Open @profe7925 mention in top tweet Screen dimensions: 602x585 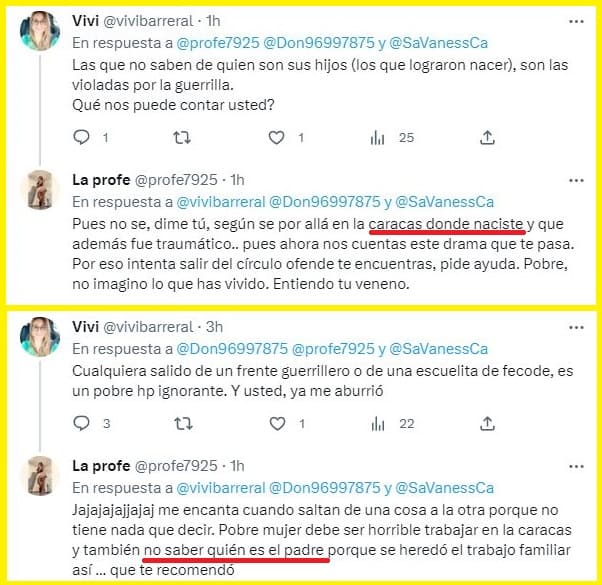pyautogui.click(x=218, y=43)
